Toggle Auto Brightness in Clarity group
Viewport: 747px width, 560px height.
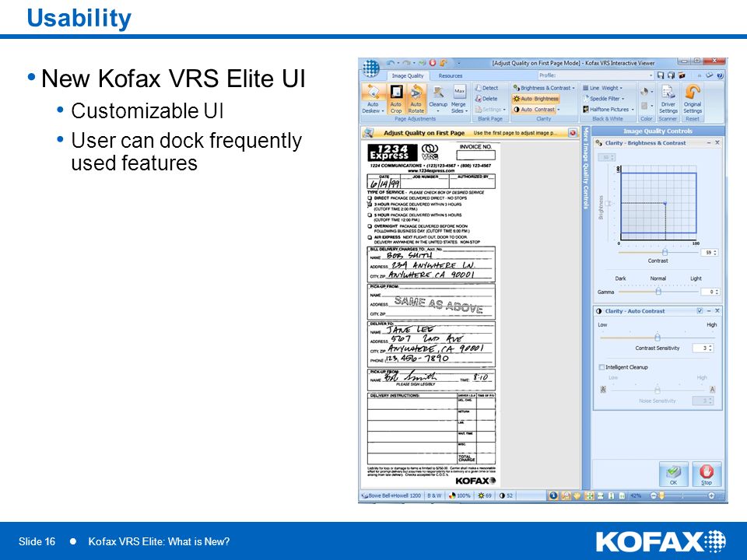(x=535, y=99)
